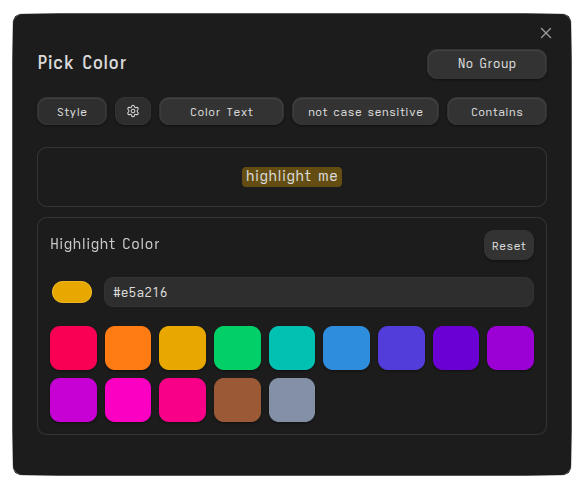Open the No Group selector

(487, 64)
